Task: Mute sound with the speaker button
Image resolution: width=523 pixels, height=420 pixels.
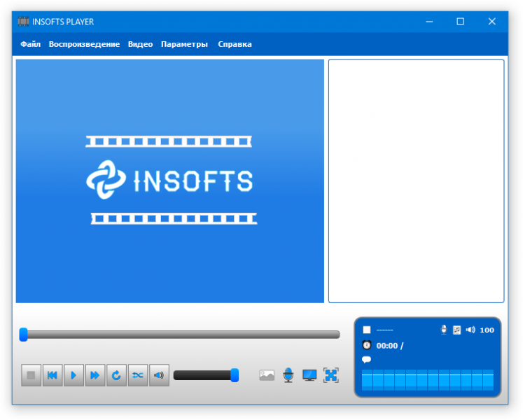Action: tap(159, 375)
